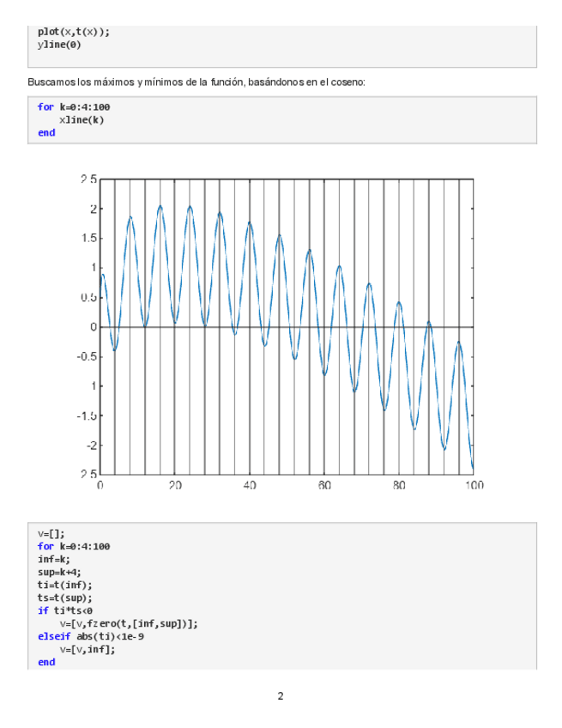This screenshot has width=562, height=728.
Task: Click the "v=[];" code line
Action: (51, 533)
